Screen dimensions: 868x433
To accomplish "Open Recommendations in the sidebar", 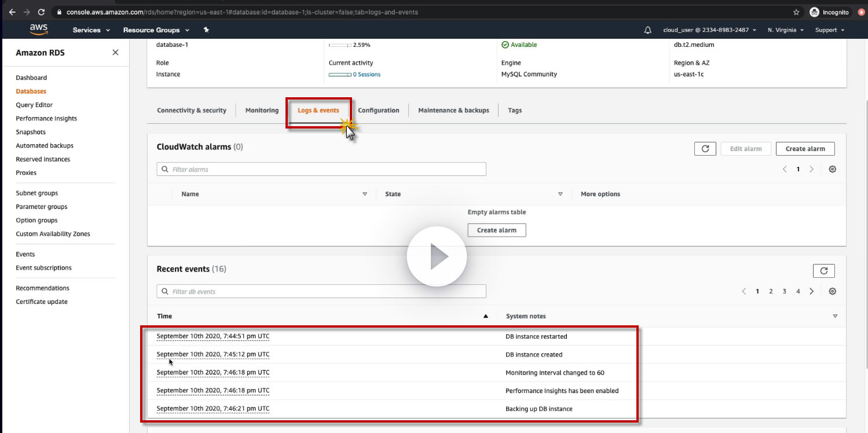I will [x=42, y=288].
